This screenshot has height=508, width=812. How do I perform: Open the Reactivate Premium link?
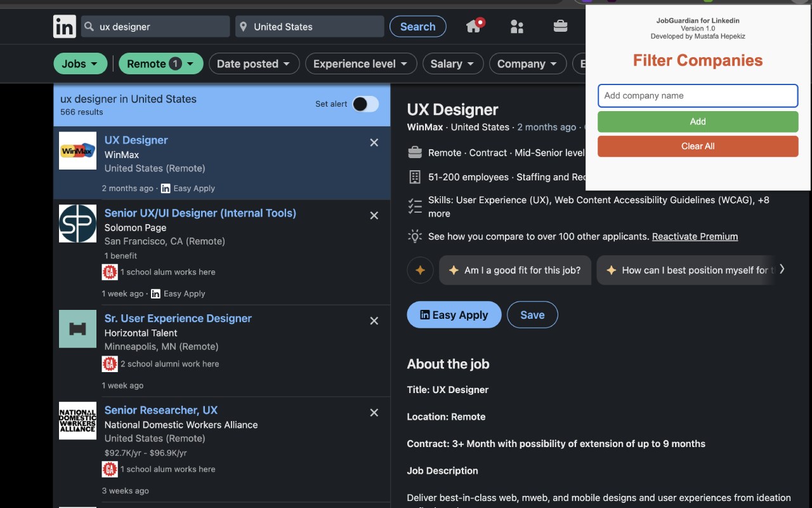695,236
